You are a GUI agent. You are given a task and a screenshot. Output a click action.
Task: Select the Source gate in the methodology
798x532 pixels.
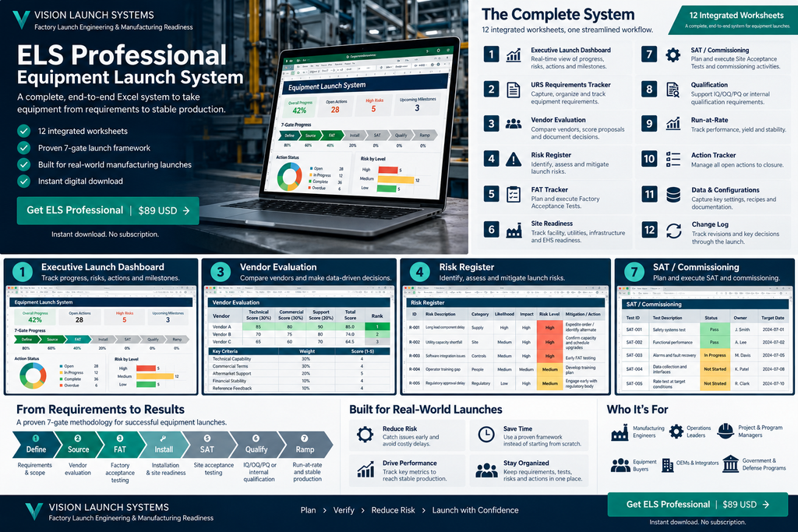(78, 445)
